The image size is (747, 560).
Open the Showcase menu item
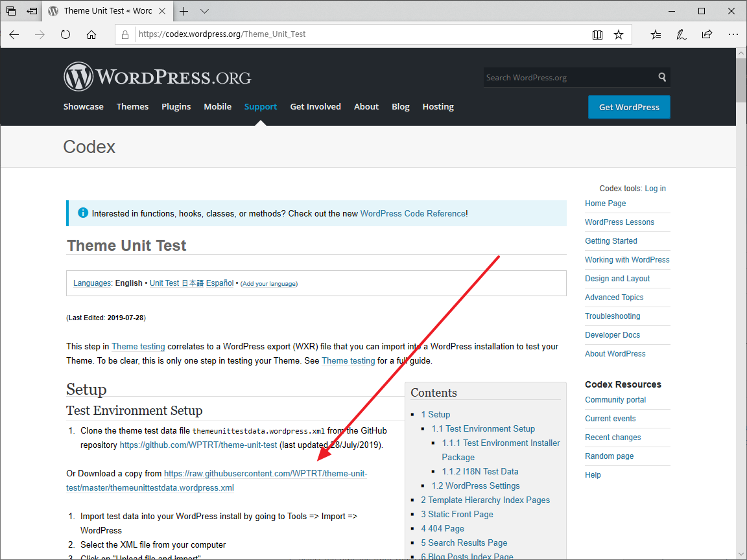pos(84,107)
